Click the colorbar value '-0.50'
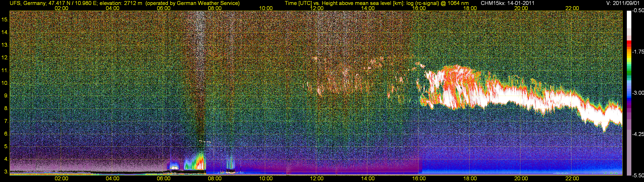Viewport: 644px width, 182px height. click(638, 11)
